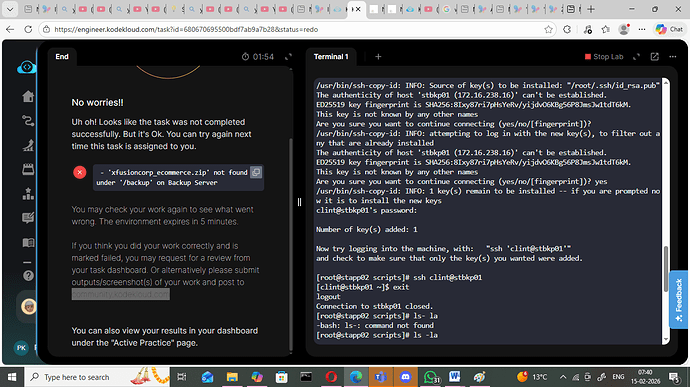This screenshot has height=387, width=690.
Task: Click the red error X icon
Action: (80, 172)
